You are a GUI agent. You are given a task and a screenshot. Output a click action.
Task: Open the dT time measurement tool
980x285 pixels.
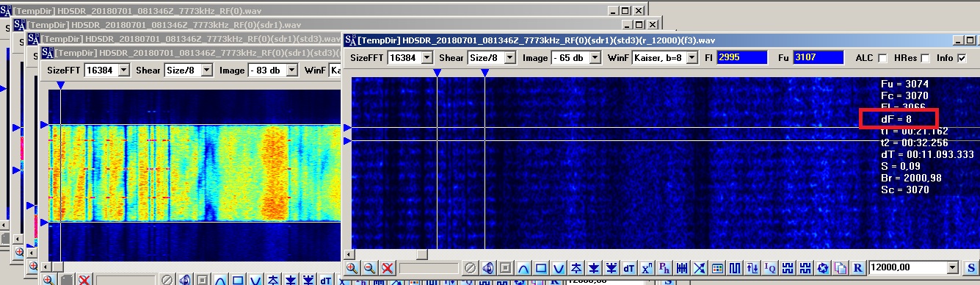click(x=629, y=267)
